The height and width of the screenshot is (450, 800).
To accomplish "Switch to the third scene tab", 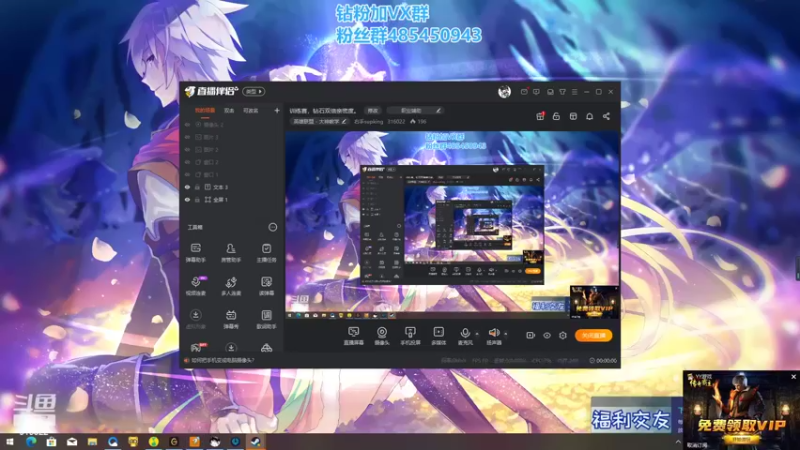I will [x=251, y=110].
